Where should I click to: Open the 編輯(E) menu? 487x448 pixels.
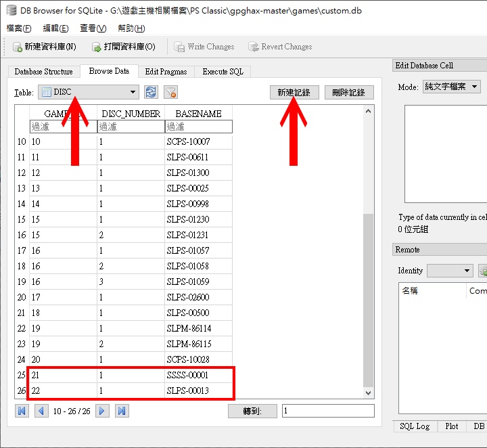click(x=55, y=28)
